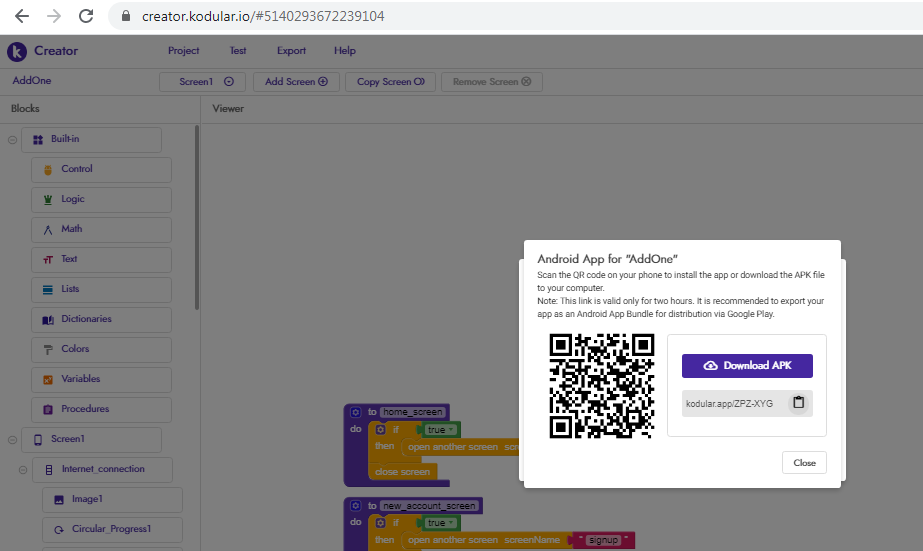The width and height of the screenshot is (923, 551).
Task: Click the browser forward arrow
Action: coord(54,16)
